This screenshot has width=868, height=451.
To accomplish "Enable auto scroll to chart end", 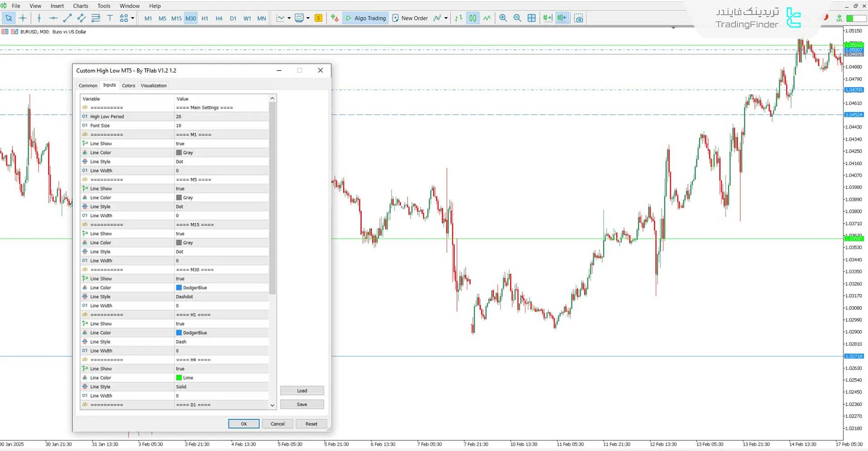I will (547, 18).
